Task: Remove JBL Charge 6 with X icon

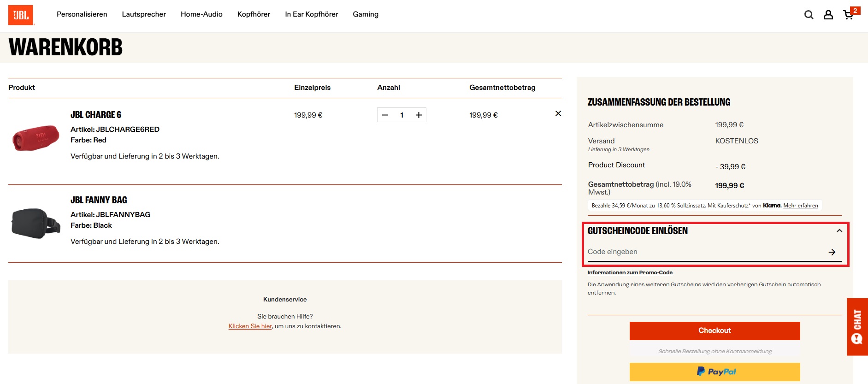Action: pyautogui.click(x=558, y=113)
